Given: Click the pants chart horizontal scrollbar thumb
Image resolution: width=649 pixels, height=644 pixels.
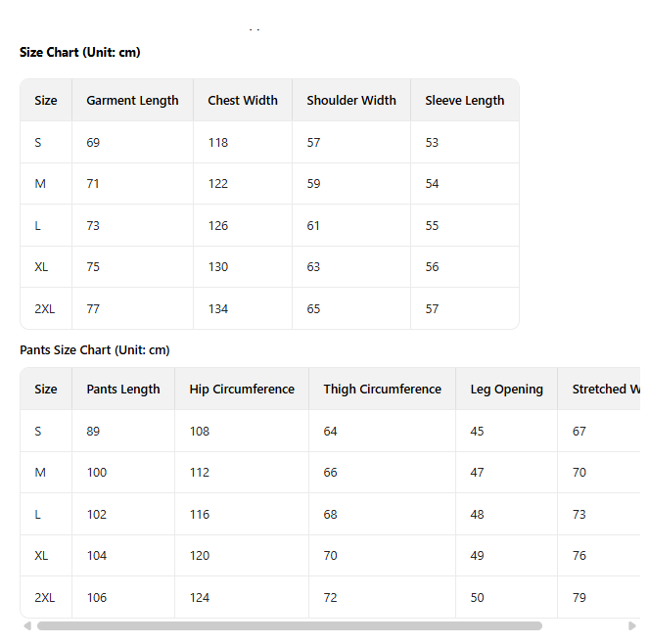Looking at the screenshot, I should coord(289,625).
